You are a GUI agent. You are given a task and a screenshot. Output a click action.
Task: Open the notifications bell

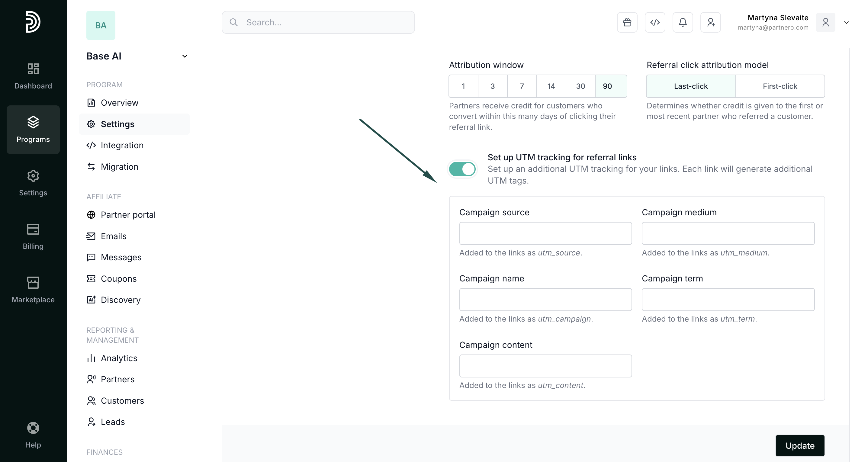tap(682, 22)
